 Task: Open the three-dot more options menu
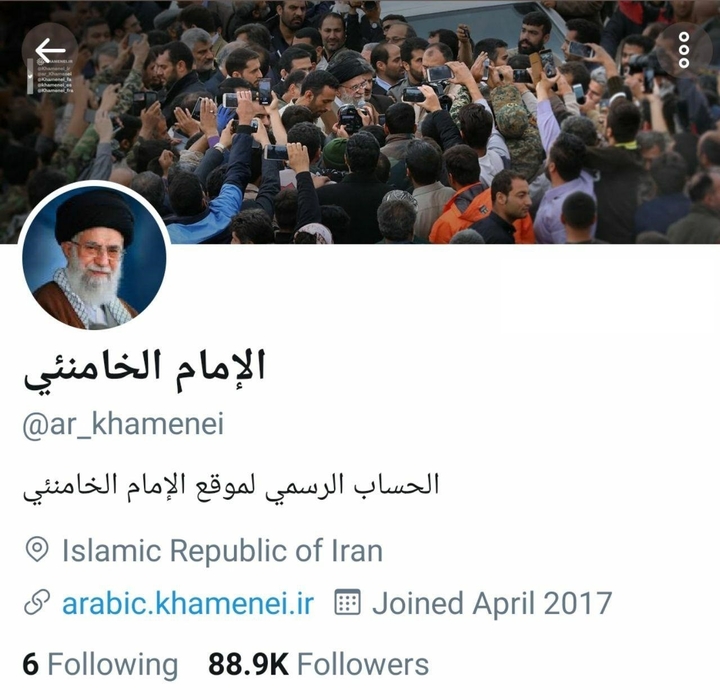point(683,50)
